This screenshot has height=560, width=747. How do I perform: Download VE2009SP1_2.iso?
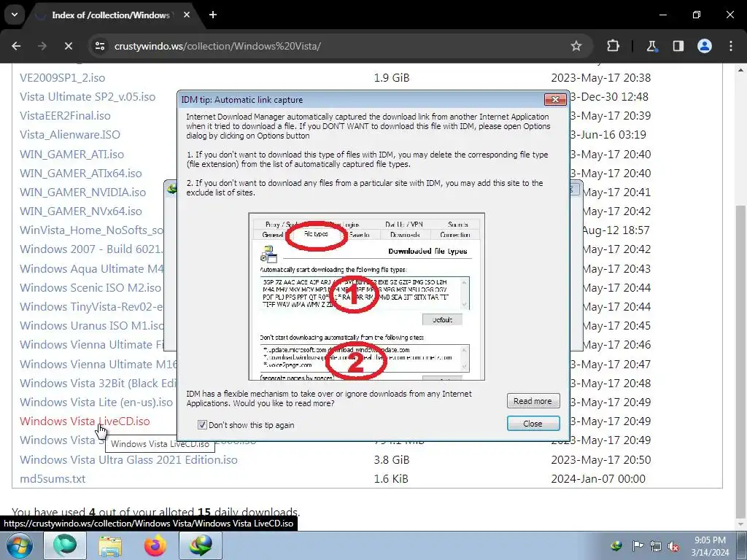coord(63,77)
